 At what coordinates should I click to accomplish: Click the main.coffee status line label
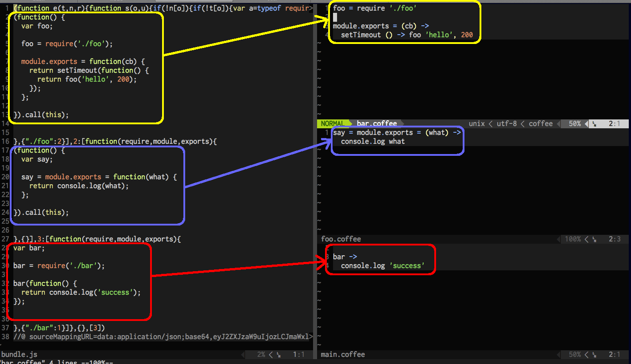[x=343, y=355]
